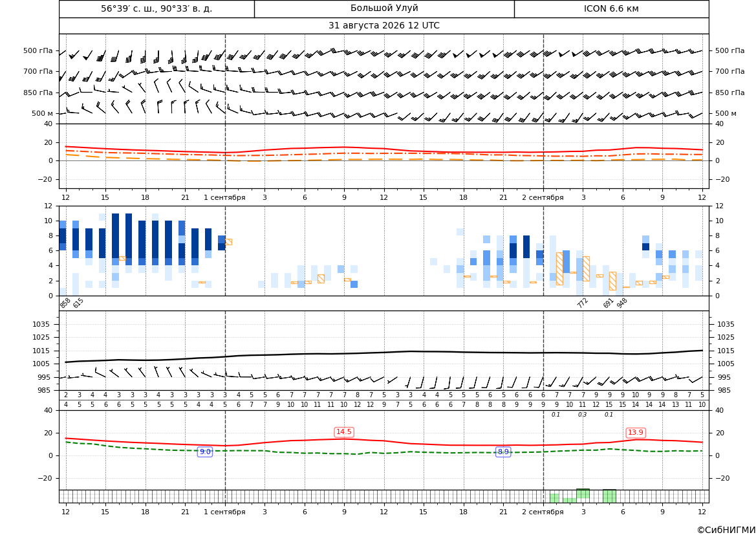Click the 500 м left wind level label
756x535 pixels.
(x=43, y=113)
